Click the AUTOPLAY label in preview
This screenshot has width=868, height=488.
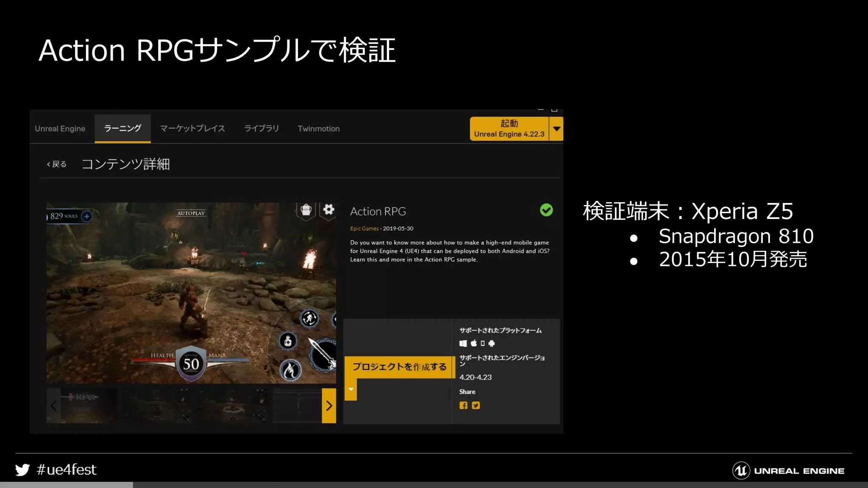coord(191,213)
